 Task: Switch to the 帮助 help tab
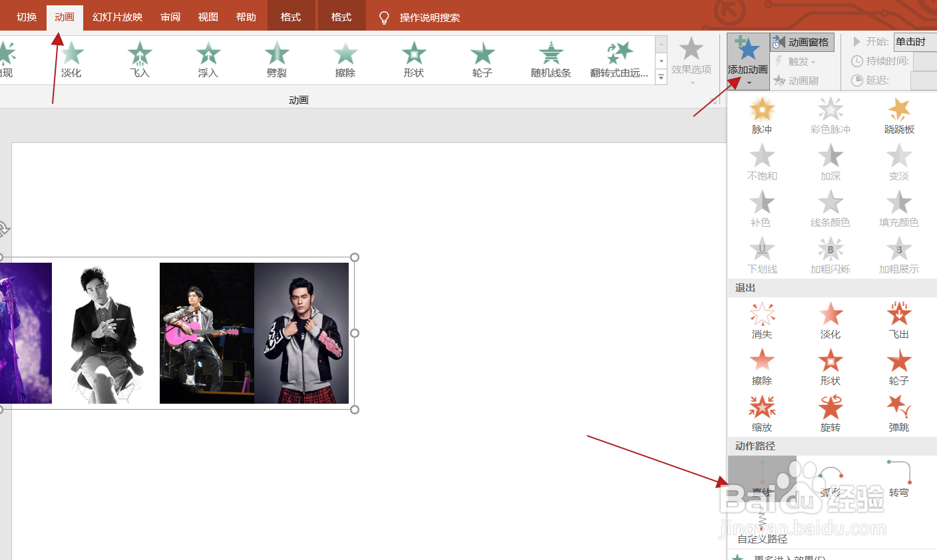(246, 17)
